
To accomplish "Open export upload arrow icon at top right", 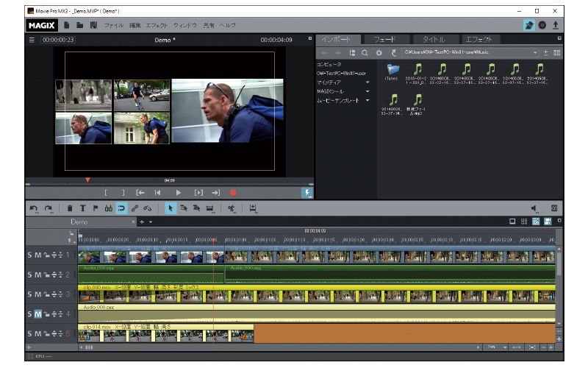I will coord(556,25).
